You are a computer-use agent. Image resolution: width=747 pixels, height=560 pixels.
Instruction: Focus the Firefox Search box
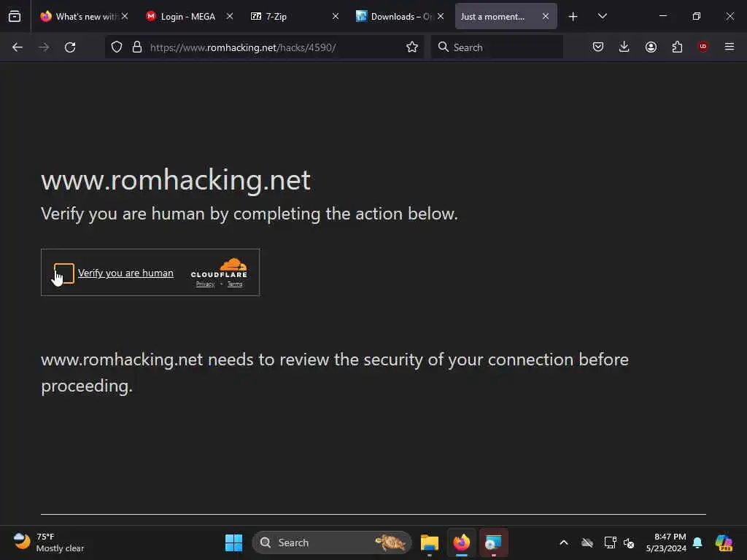(x=497, y=47)
